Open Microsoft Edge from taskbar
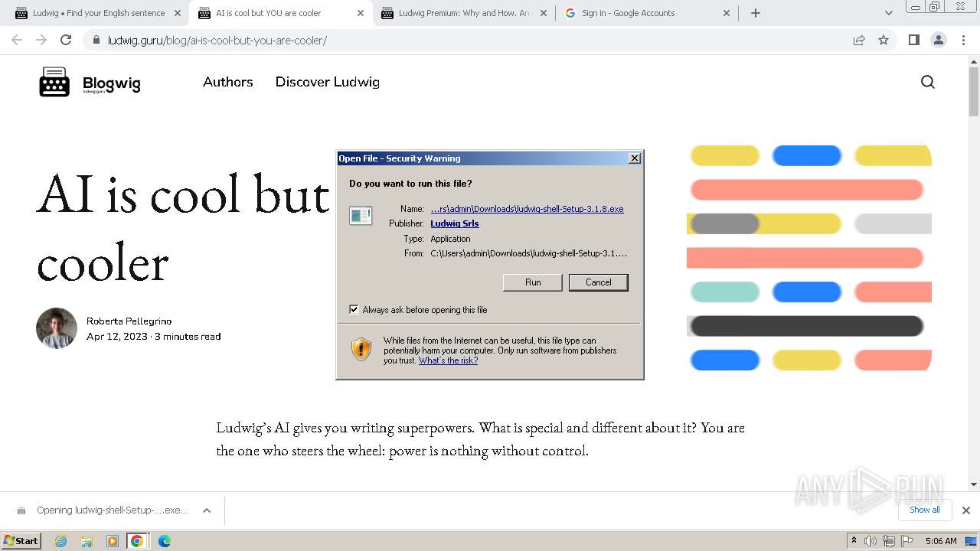Image resolution: width=980 pixels, height=551 pixels. coord(164,541)
